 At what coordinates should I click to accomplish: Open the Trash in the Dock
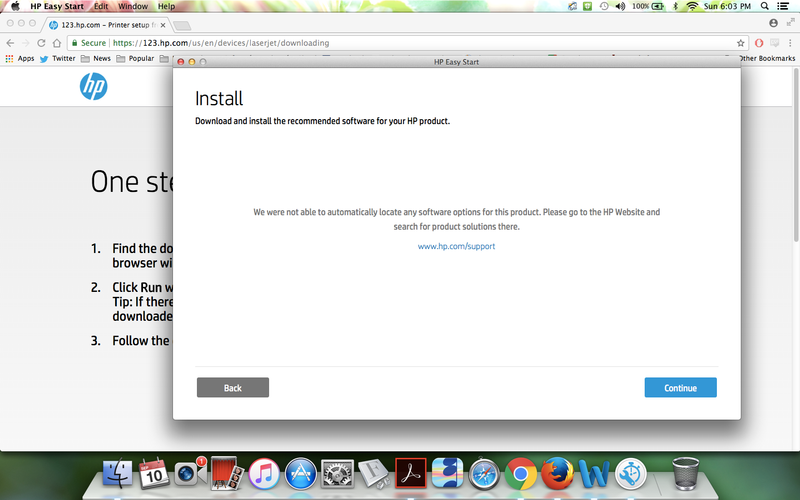(685, 473)
